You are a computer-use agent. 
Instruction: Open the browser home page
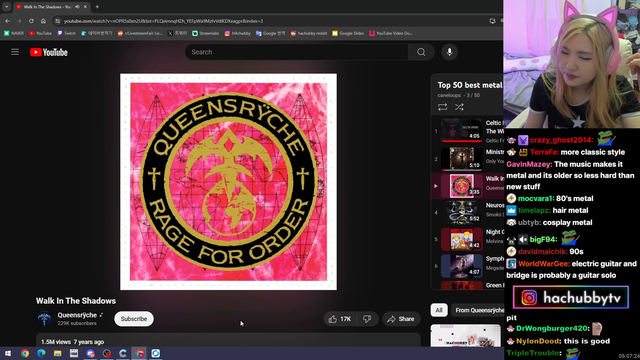(43, 21)
